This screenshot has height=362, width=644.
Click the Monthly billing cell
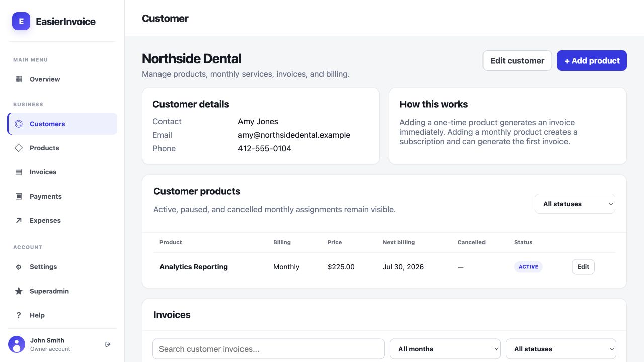tap(286, 267)
